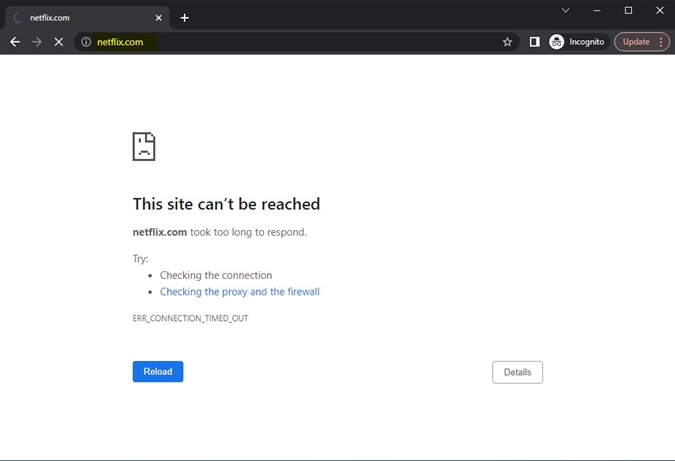The width and height of the screenshot is (675, 461).
Task: Click the sad page error icon
Action: [144, 147]
